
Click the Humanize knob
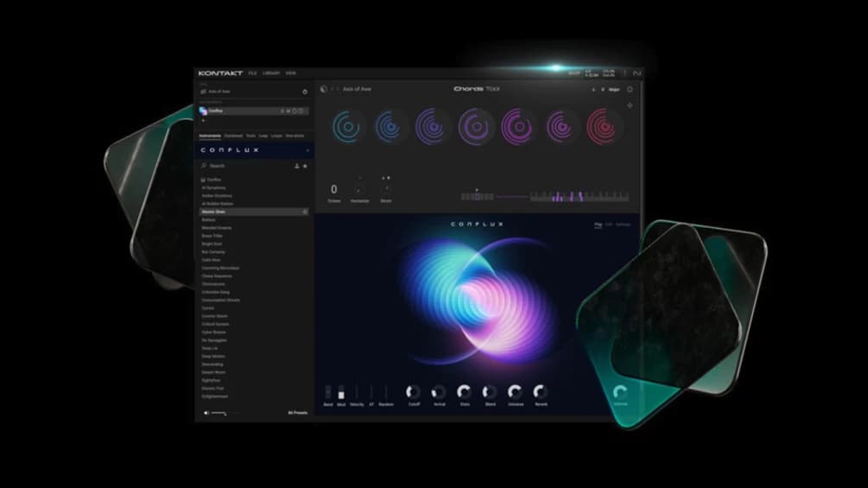tap(359, 190)
